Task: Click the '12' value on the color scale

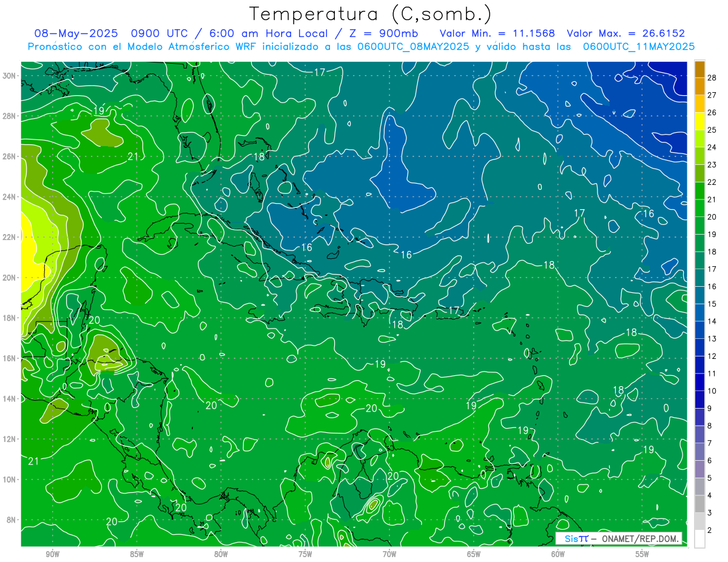Action: 712,356
